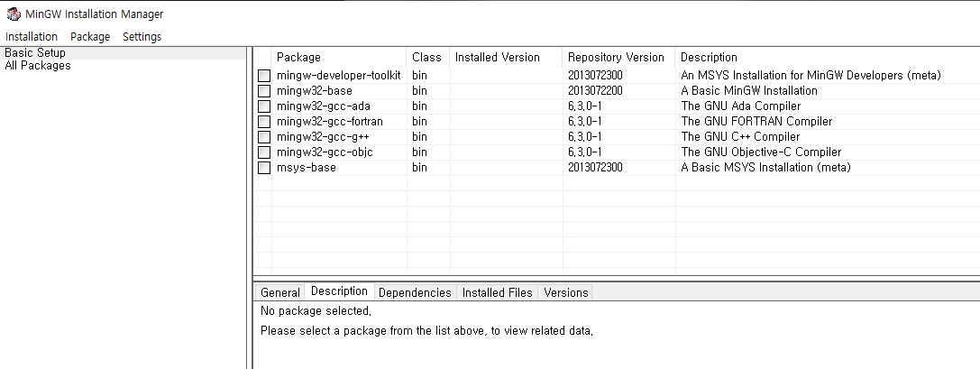Click 'The GNU Objective-C Compiler' description

761,152
